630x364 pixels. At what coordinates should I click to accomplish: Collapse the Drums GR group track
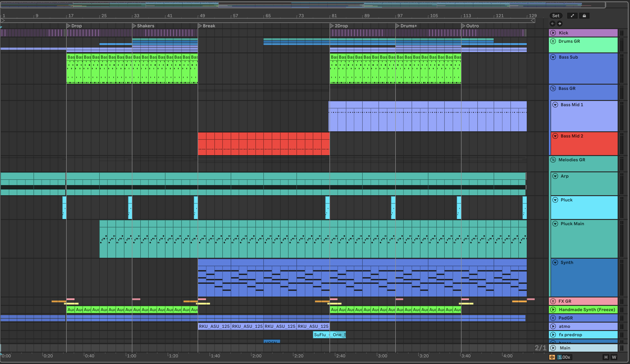[553, 41]
